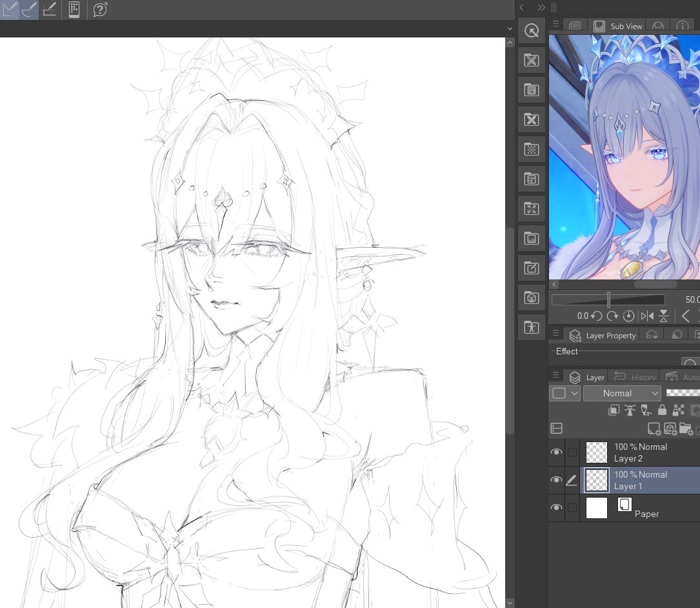The image size is (700, 608).
Task: Hide Layer 1 using its eye icon
Action: click(x=556, y=480)
